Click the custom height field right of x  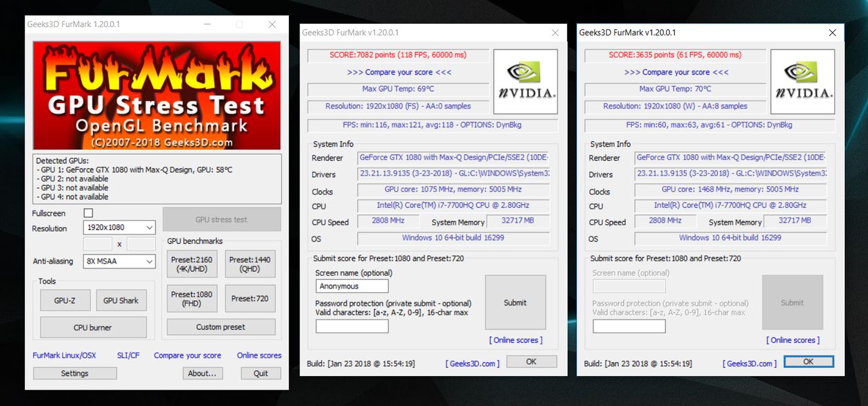141,244
